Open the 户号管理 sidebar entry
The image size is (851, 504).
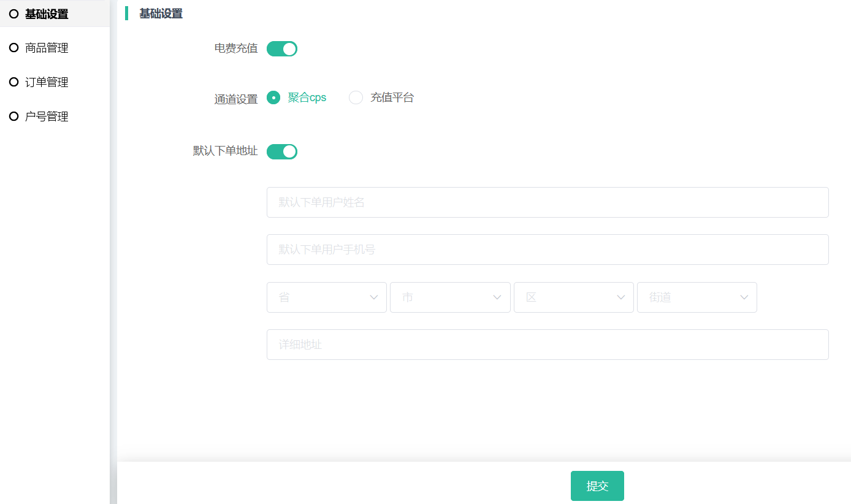pos(47,116)
